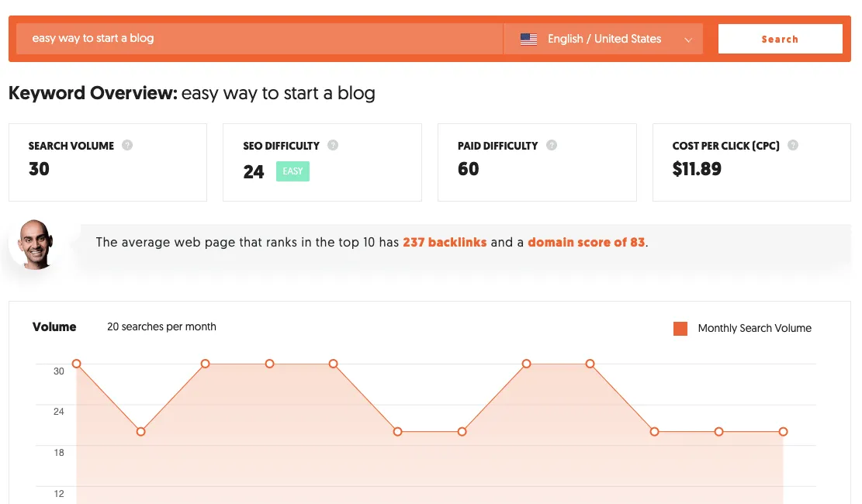Open the domain score of 83 link
This screenshot has height=504, width=862.
pos(586,242)
